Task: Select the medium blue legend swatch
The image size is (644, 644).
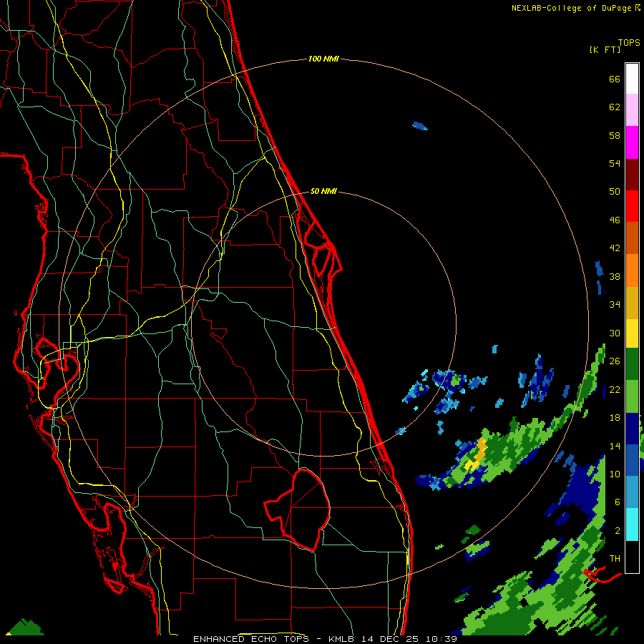Action: (x=632, y=460)
